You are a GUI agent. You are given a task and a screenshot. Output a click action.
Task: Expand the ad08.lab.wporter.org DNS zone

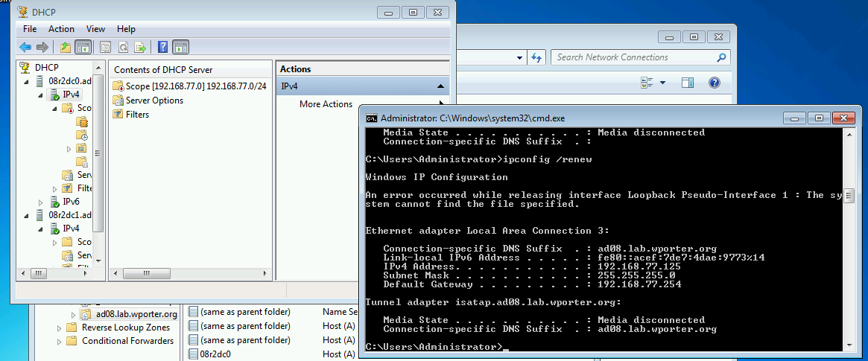pos(73,315)
